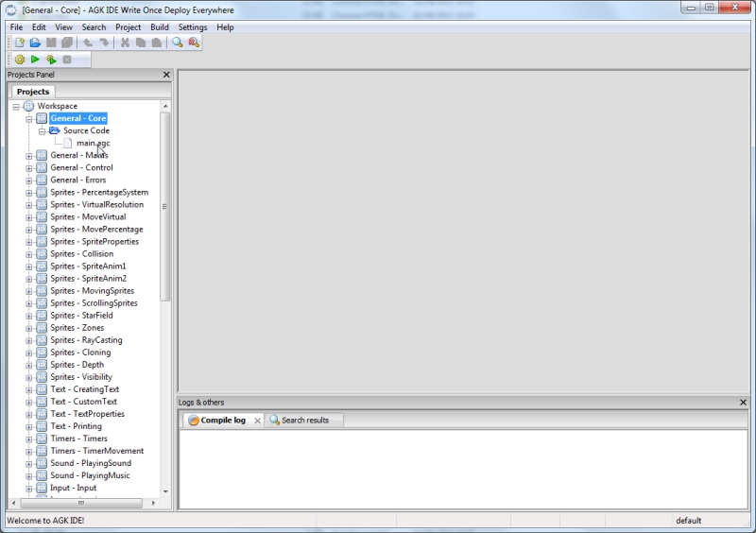Close the Compile log tab
Image resolution: width=756 pixels, height=533 pixels.
[x=257, y=421]
